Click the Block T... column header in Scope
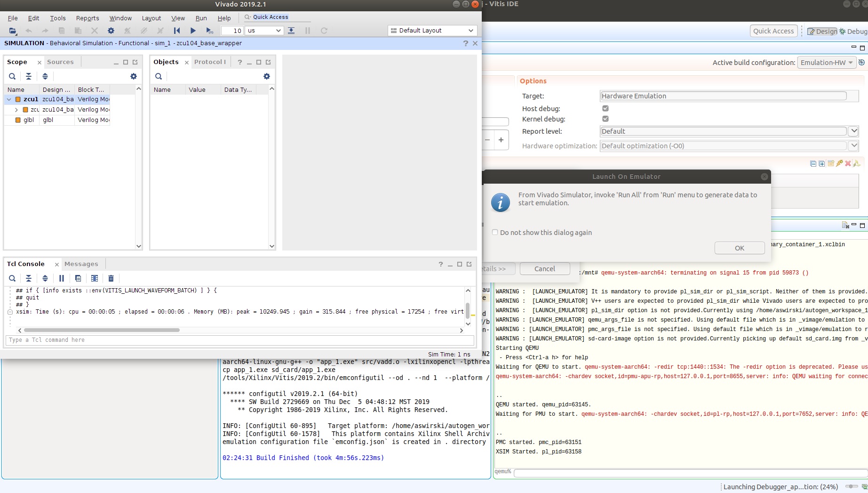Viewport: 868px width, 493px height. tap(92, 89)
